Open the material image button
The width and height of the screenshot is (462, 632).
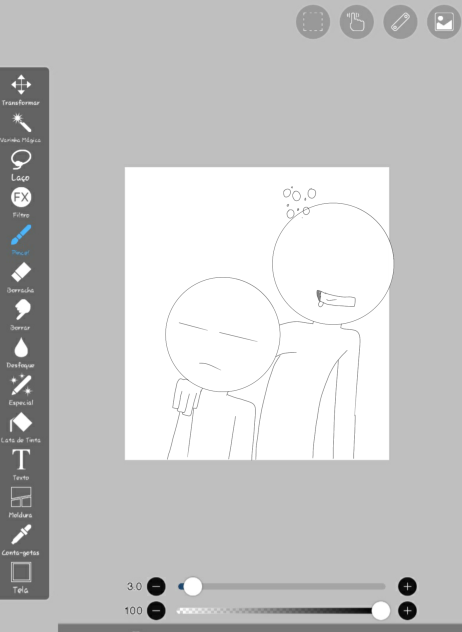click(444, 22)
